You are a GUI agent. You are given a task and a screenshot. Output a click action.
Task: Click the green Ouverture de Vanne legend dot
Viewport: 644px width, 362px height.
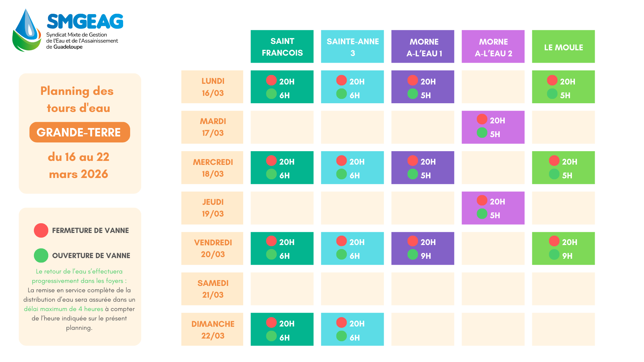pyautogui.click(x=41, y=255)
